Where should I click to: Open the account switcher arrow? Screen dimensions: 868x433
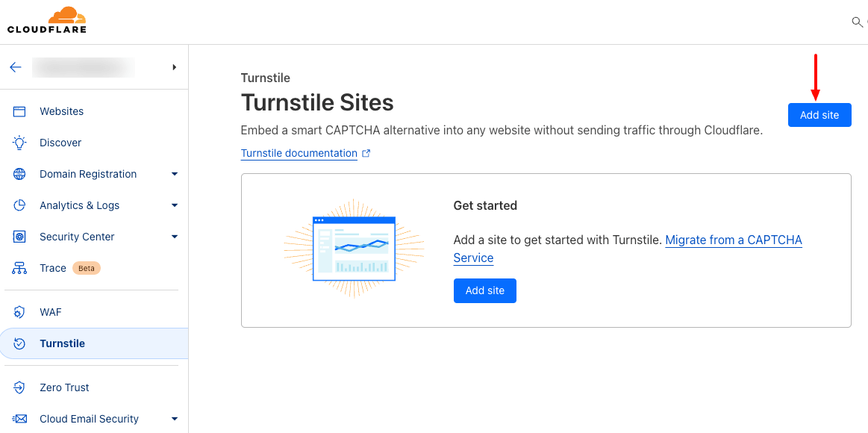coord(175,67)
